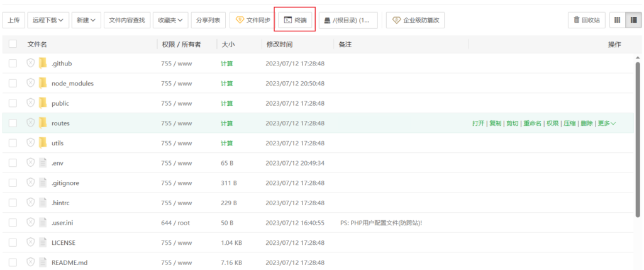Image resolution: width=644 pixels, height=270 pixels.
Task: Open the node_modules folder icon
Action: point(43,83)
